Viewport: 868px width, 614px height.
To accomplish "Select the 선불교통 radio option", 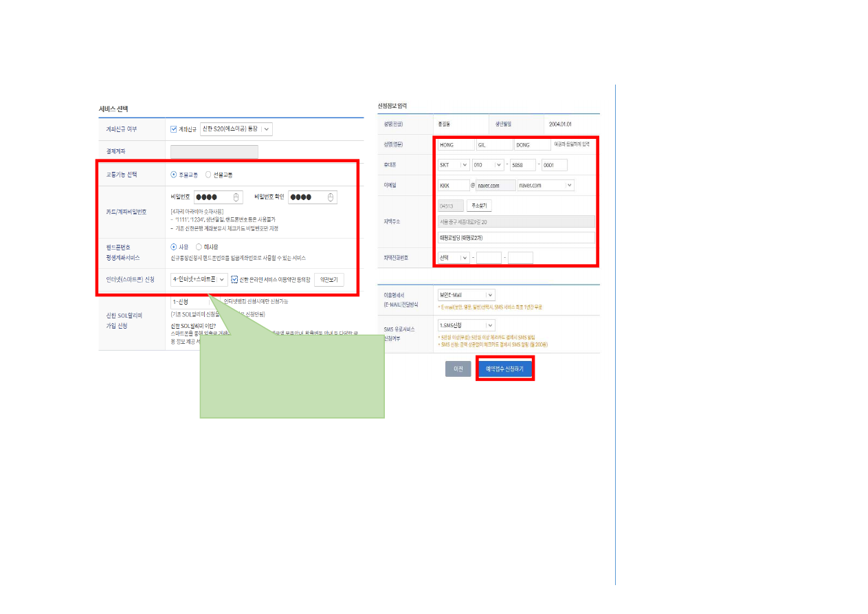I will coord(208,175).
